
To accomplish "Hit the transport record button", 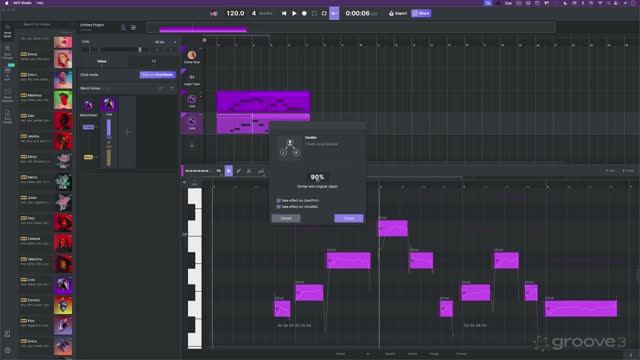I will pos(304,13).
